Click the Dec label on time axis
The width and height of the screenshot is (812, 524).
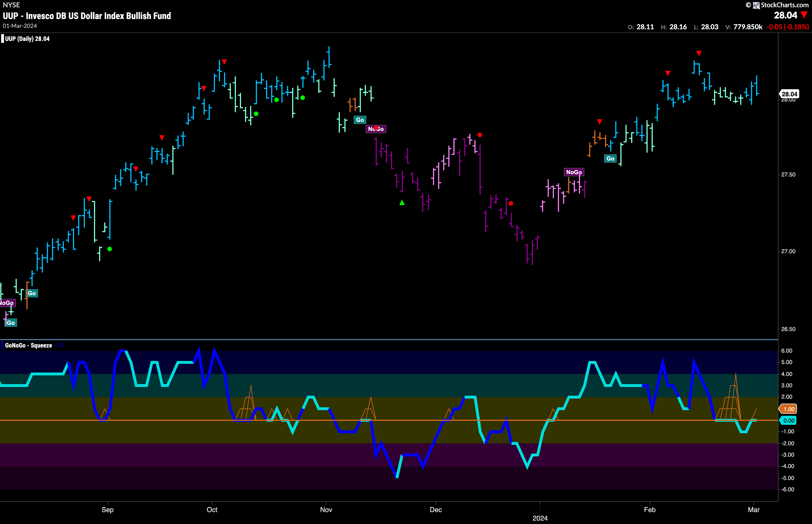tap(436, 510)
